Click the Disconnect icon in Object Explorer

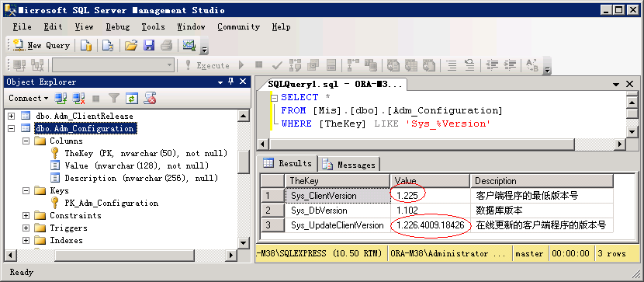[78, 98]
